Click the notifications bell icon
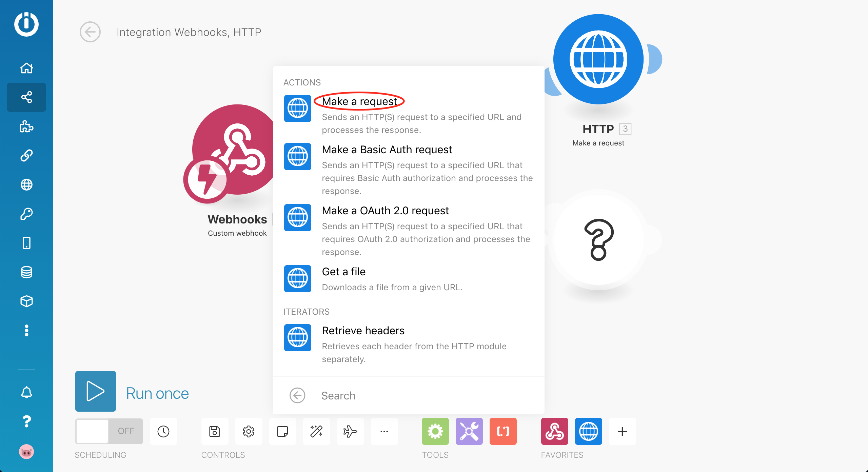Image resolution: width=868 pixels, height=472 pixels. pyautogui.click(x=26, y=392)
